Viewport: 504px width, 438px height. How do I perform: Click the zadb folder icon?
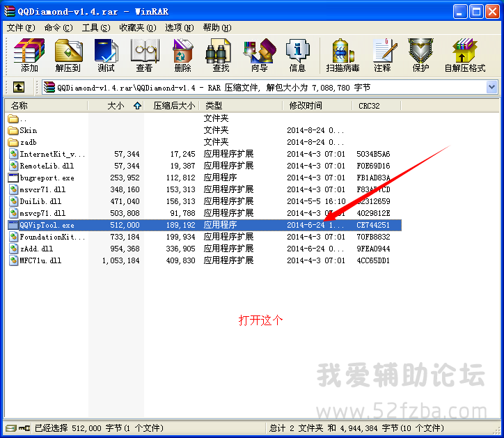[x=13, y=142]
